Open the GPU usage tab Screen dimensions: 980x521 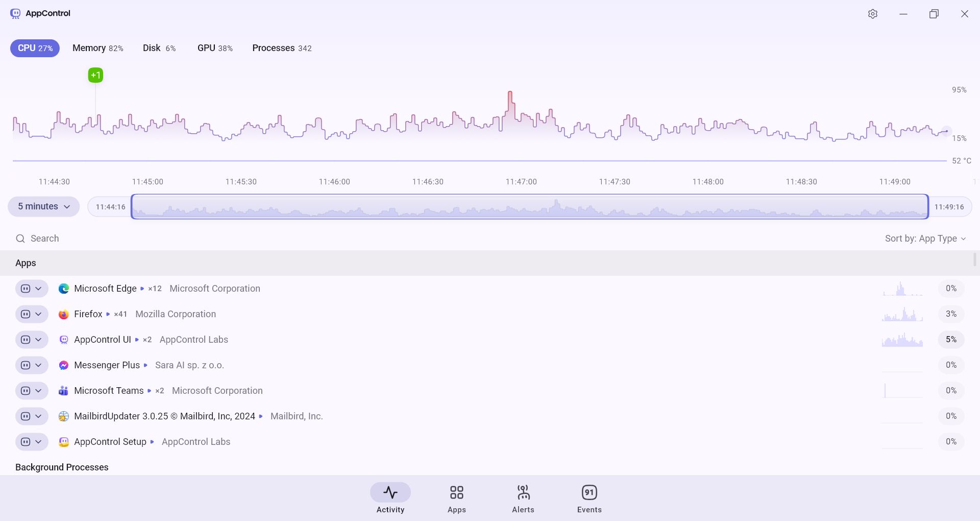point(214,48)
